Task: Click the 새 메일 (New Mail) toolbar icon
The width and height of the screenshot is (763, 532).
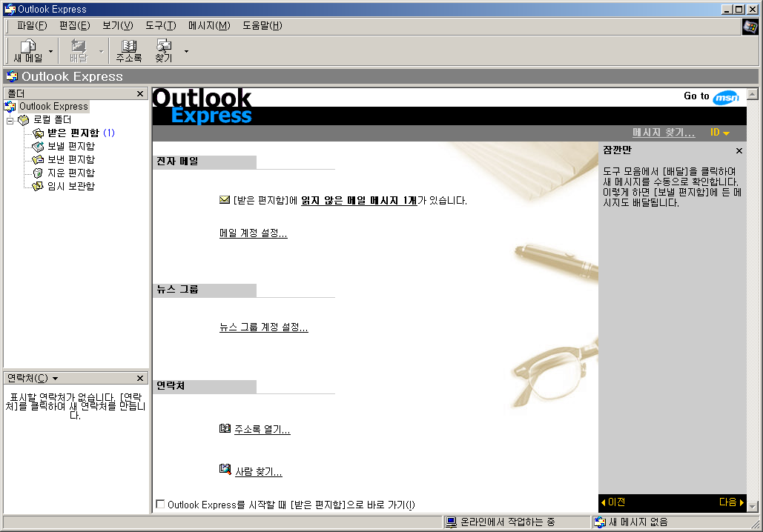Action: pos(27,50)
